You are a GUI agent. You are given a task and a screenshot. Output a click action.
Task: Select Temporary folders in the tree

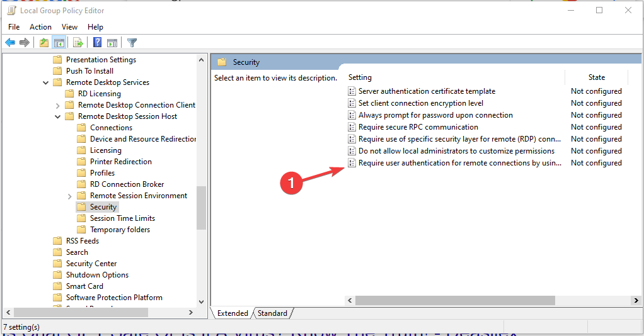120,230
